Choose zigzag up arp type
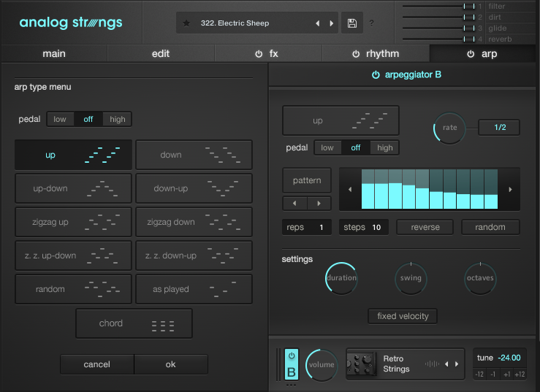Viewport: 540px width, 392px height. [73, 222]
